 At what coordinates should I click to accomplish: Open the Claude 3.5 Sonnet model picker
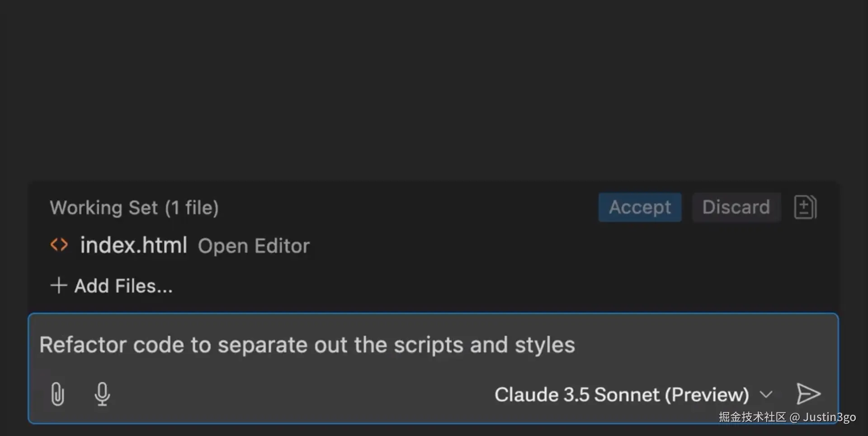(622, 394)
